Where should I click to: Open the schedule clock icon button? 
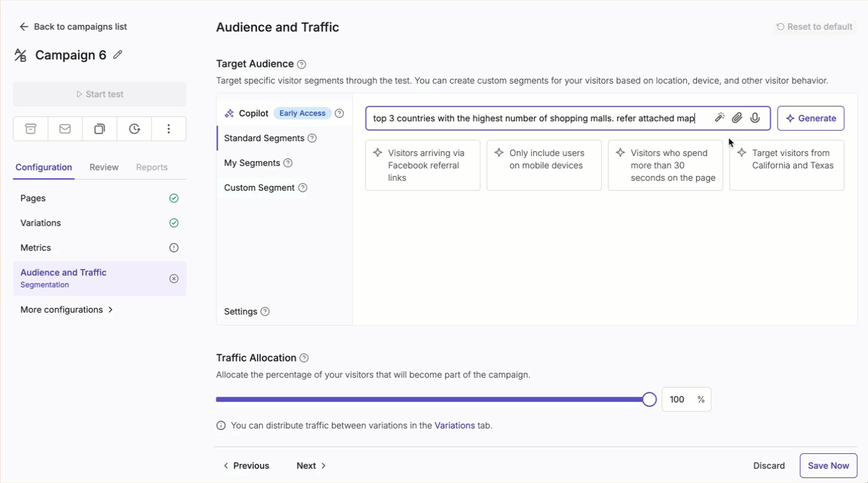pos(134,129)
